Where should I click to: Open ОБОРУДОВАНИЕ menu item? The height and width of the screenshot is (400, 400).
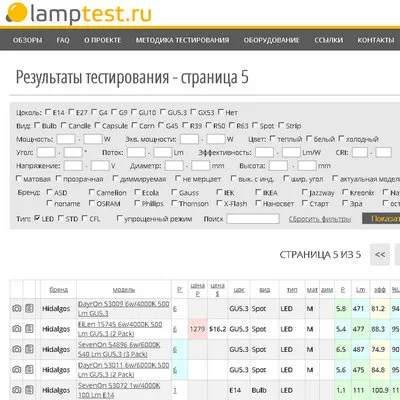click(271, 40)
